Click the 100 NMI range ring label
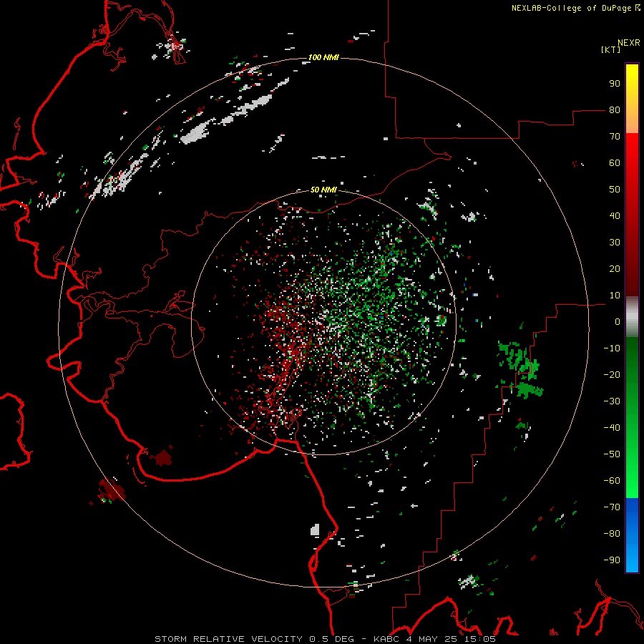The width and height of the screenshot is (644, 644). pos(323,57)
